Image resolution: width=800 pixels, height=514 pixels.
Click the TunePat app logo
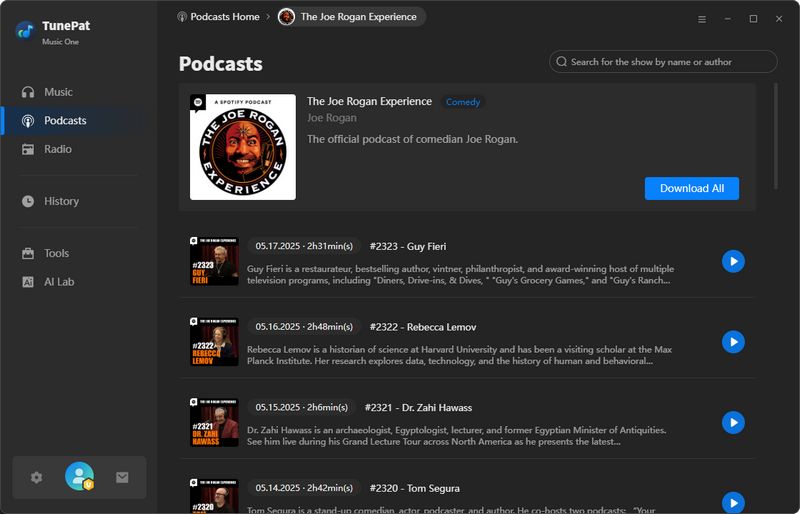(26, 30)
